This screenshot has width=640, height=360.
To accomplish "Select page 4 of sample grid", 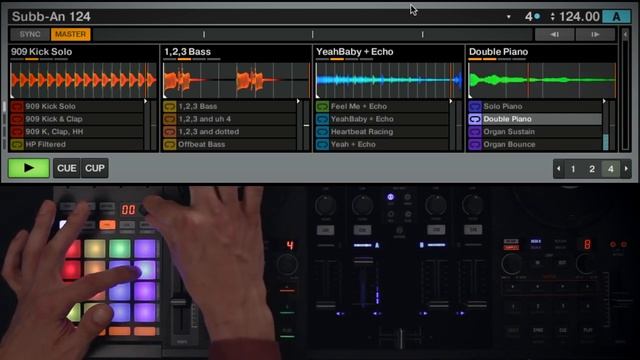I will point(611,169).
